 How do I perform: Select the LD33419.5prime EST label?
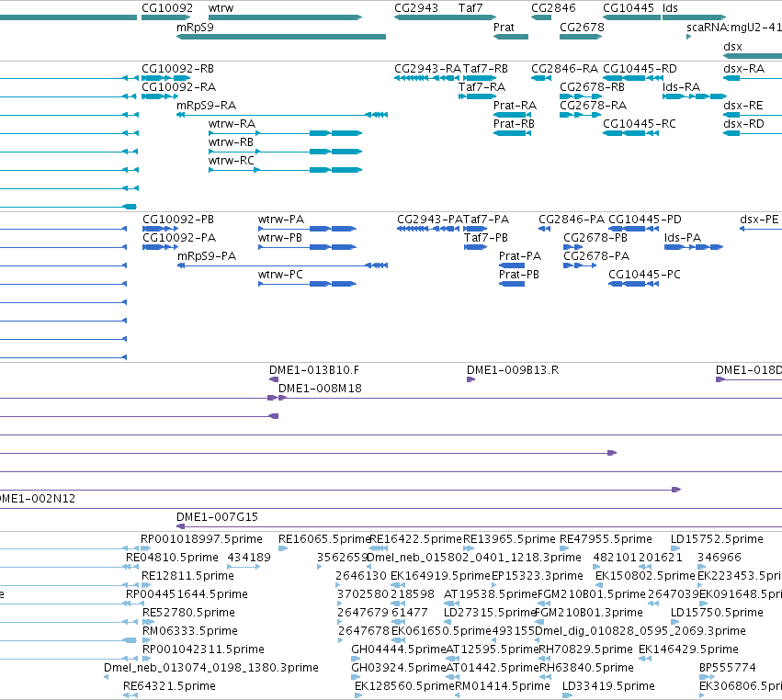point(608,685)
